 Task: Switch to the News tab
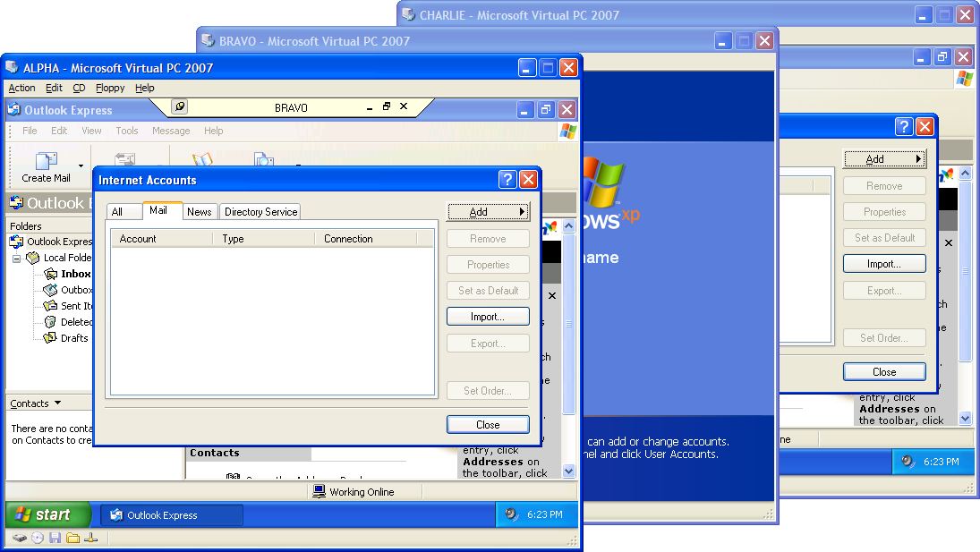(200, 212)
